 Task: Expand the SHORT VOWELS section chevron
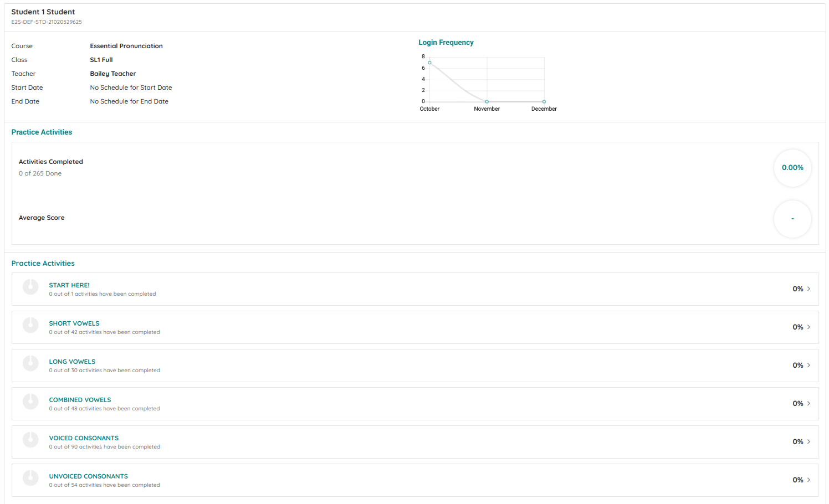pyautogui.click(x=808, y=327)
